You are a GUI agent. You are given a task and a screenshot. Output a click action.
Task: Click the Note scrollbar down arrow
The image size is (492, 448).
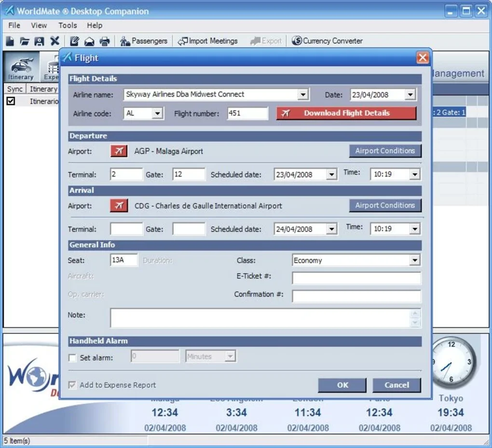pyautogui.click(x=415, y=323)
